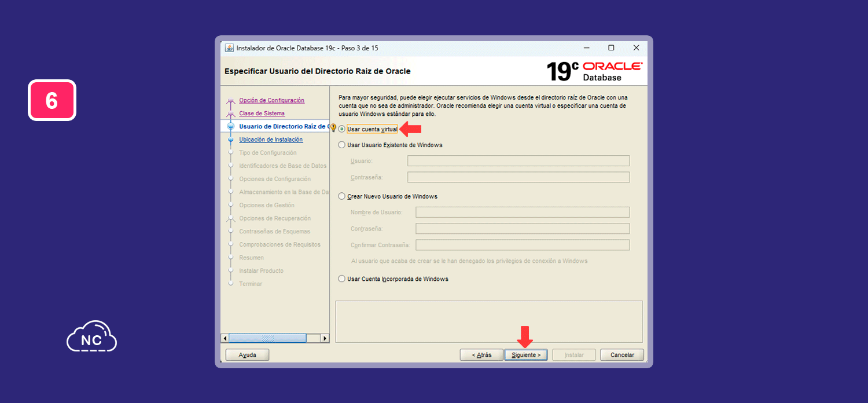Close the Oracle installer window
Screen dimensions: 868x403
point(636,48)
